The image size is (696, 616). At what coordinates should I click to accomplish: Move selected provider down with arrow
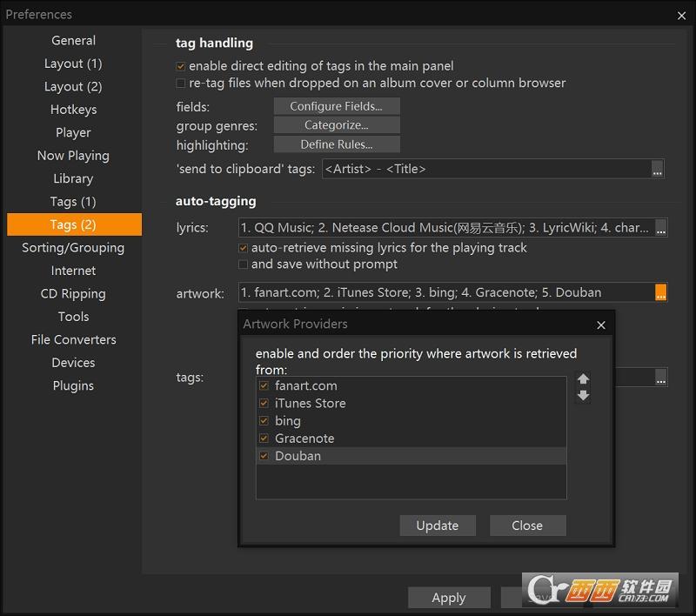point(583,395)
